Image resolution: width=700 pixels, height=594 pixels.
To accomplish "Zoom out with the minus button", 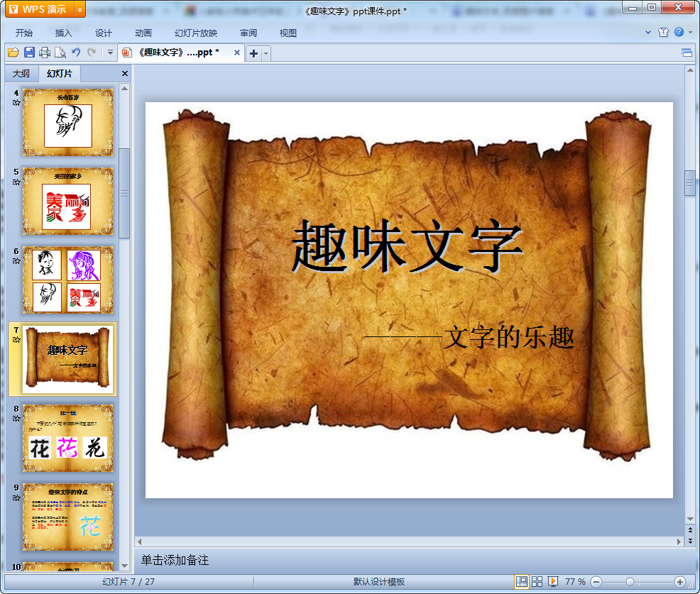I will [x=596, y=582].
